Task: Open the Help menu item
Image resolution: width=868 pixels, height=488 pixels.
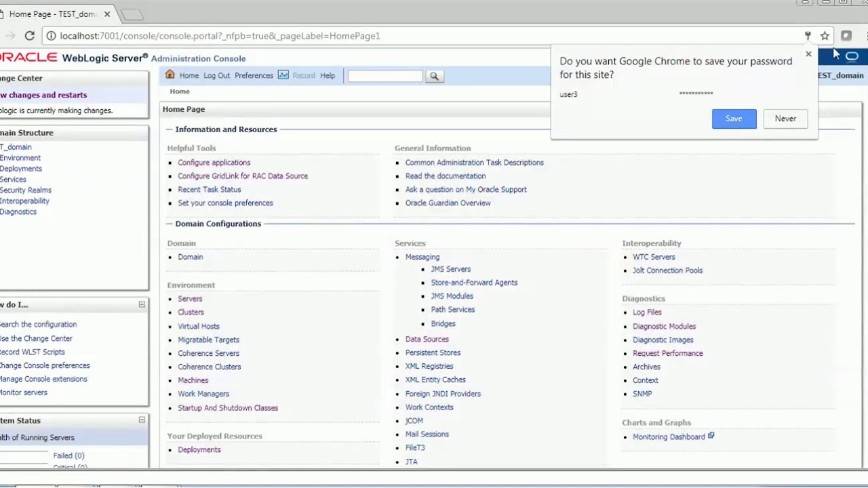Action: click(328, 75)
